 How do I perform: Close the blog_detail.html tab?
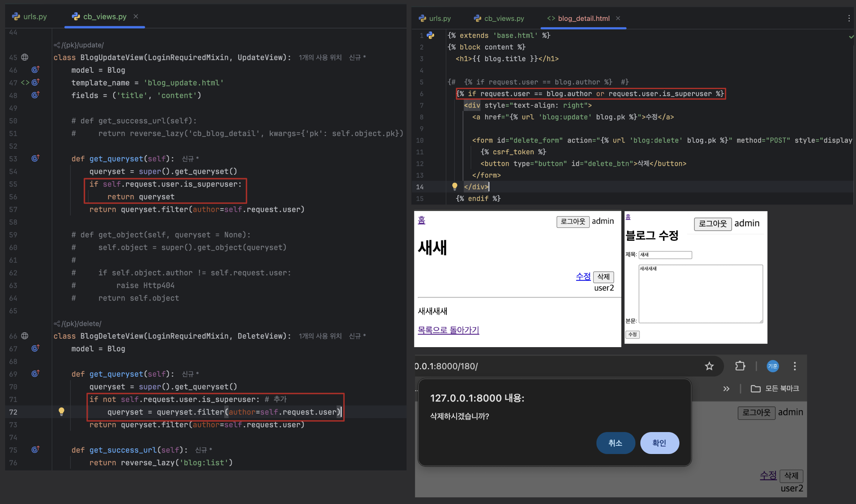618,18
